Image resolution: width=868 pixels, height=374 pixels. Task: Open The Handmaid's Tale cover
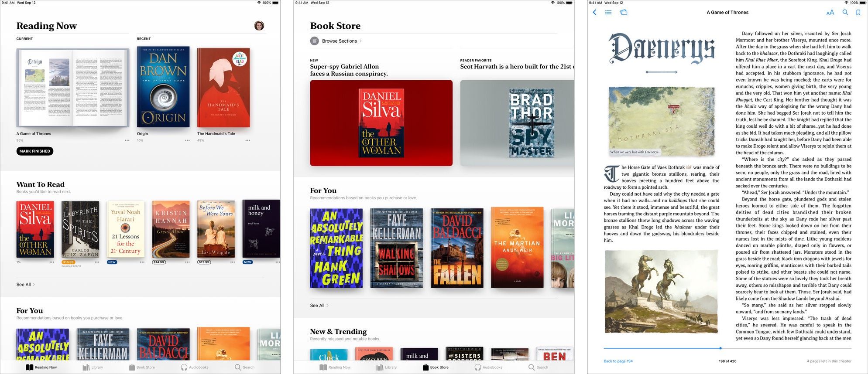click(x=223, y=88)
